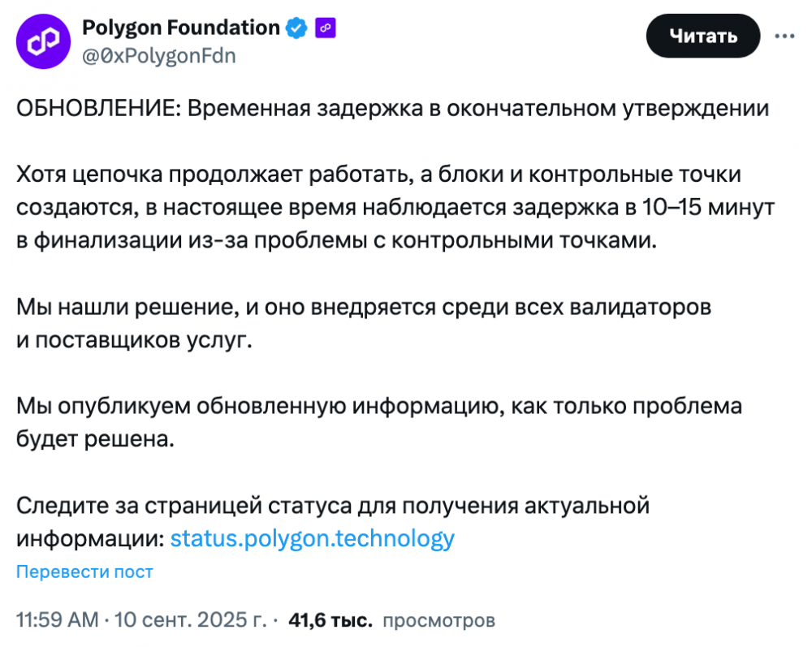Click Перевести пост to translate
The height and width of the screenshot is (647, 812).
pyautogui.click(x=85, y=572)
